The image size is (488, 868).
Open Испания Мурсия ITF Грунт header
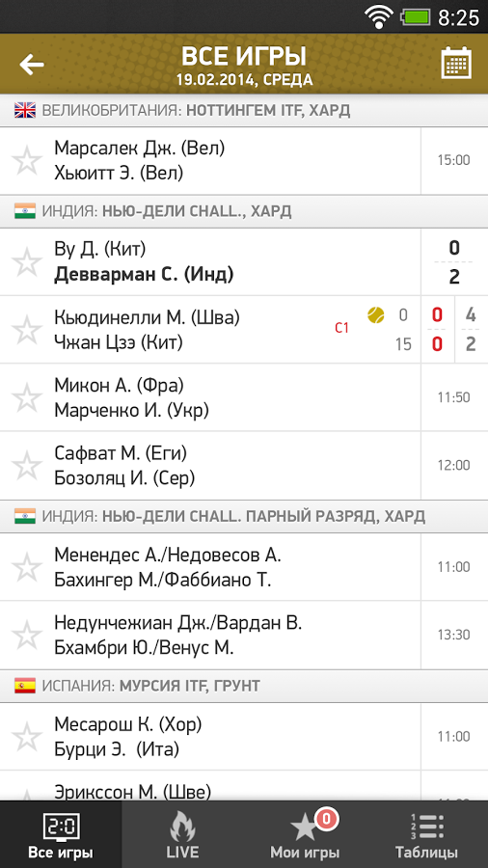click(244, 687)
